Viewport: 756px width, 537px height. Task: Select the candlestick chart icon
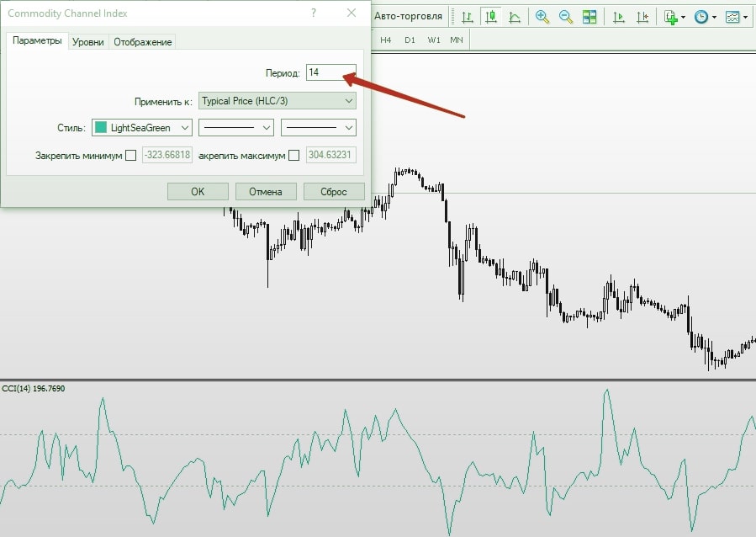(x=490, y=17)
